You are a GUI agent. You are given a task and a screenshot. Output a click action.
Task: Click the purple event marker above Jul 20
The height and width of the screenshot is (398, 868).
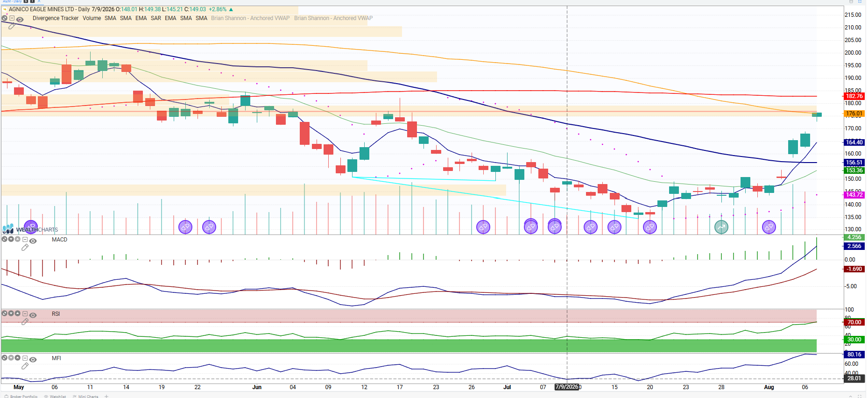tap(650, 227)
